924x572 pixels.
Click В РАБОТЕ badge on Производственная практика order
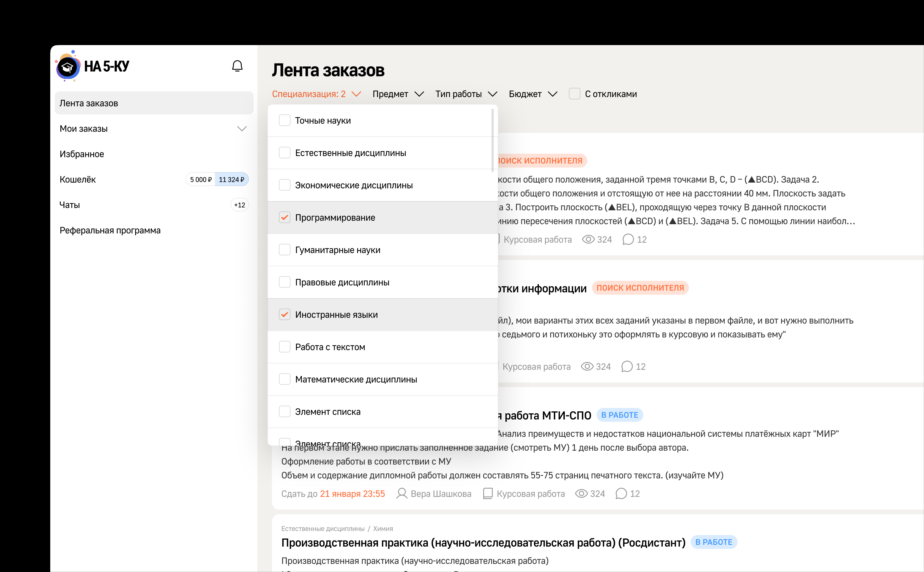click(714, 542)
